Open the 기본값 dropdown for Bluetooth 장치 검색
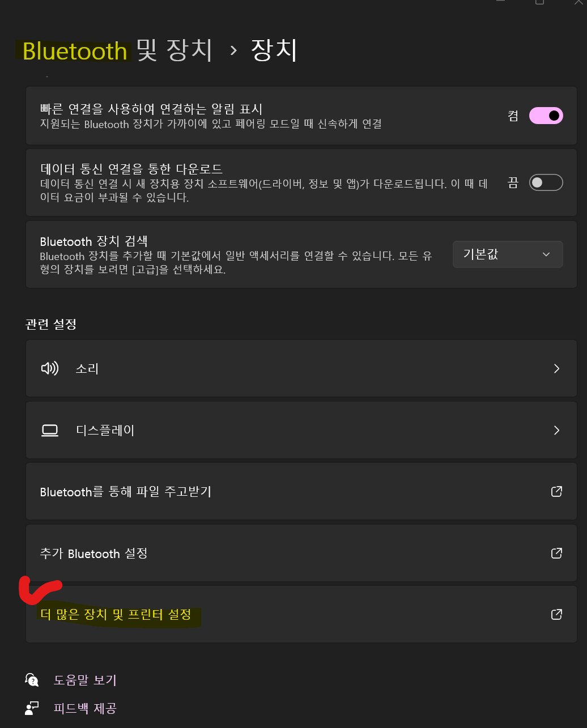Viewport: 587px width, 728px height. coord(508,254)
